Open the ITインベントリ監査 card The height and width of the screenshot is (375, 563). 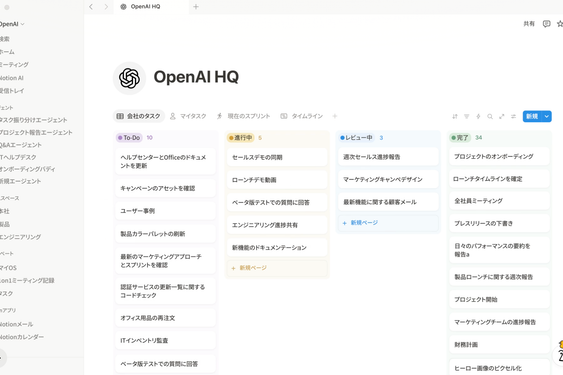point(166,341)
